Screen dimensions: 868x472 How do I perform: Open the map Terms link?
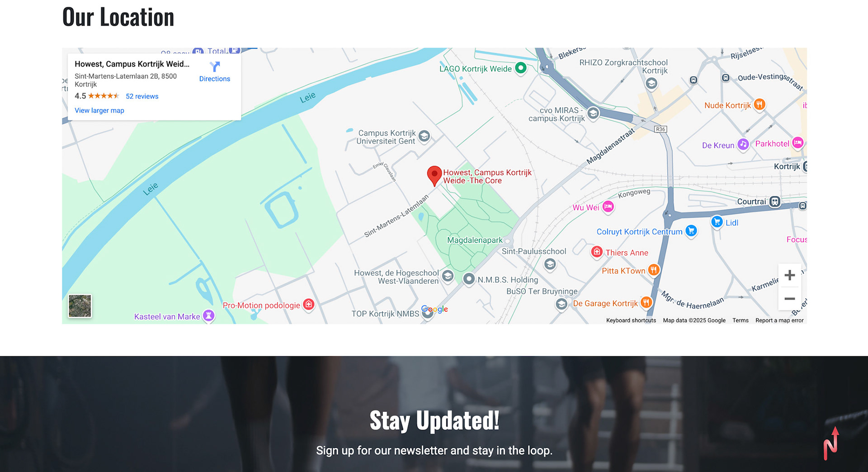click(741, 320)
